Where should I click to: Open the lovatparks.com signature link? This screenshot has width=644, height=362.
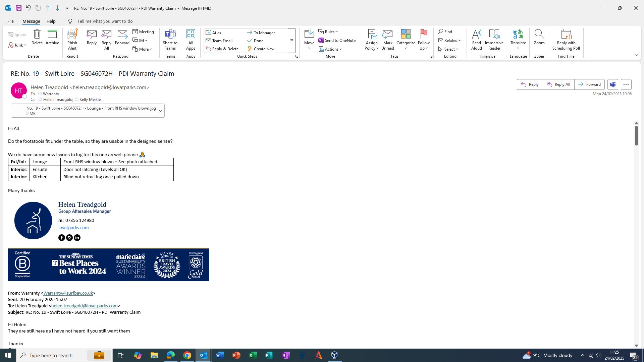[73, 228]
